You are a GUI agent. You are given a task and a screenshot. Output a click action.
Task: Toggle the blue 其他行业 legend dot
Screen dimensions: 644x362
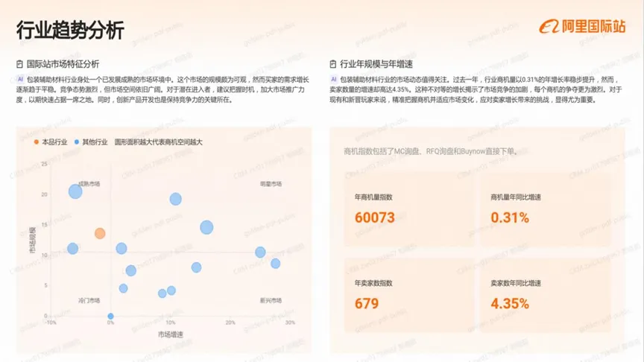tap(76, 142)
